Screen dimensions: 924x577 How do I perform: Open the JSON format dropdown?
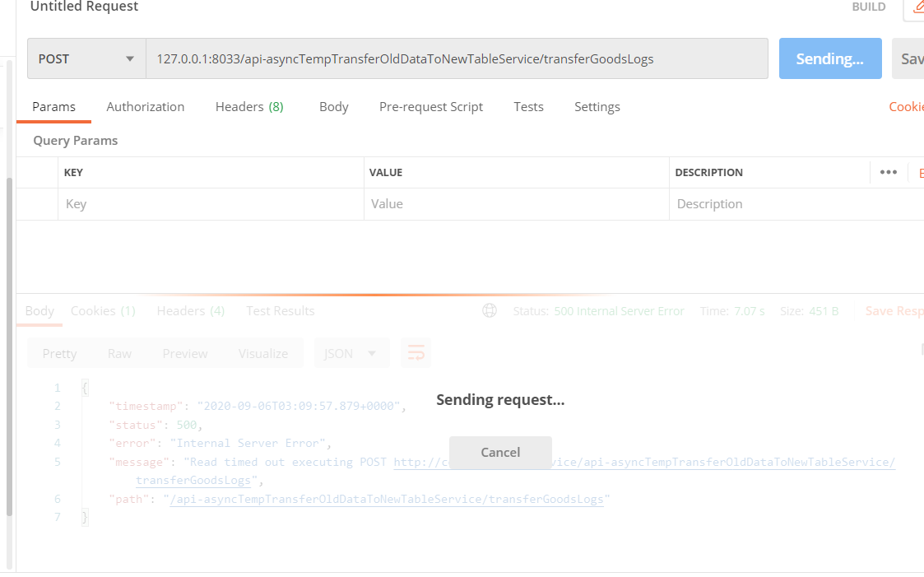tap(351, 353)
